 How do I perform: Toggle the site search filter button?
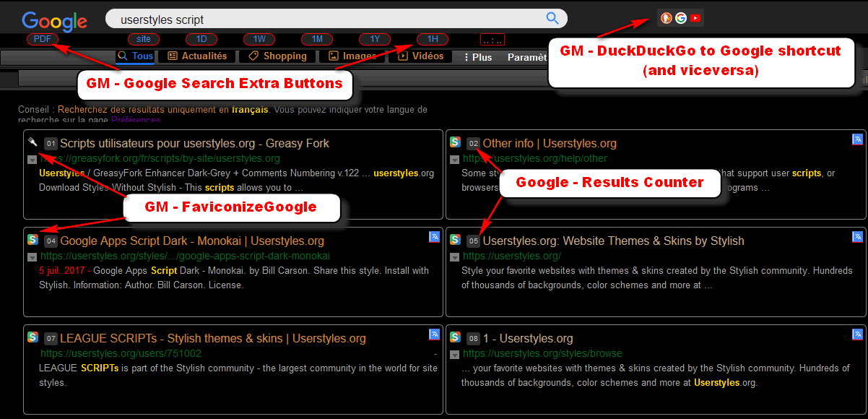tap(143, 40)
